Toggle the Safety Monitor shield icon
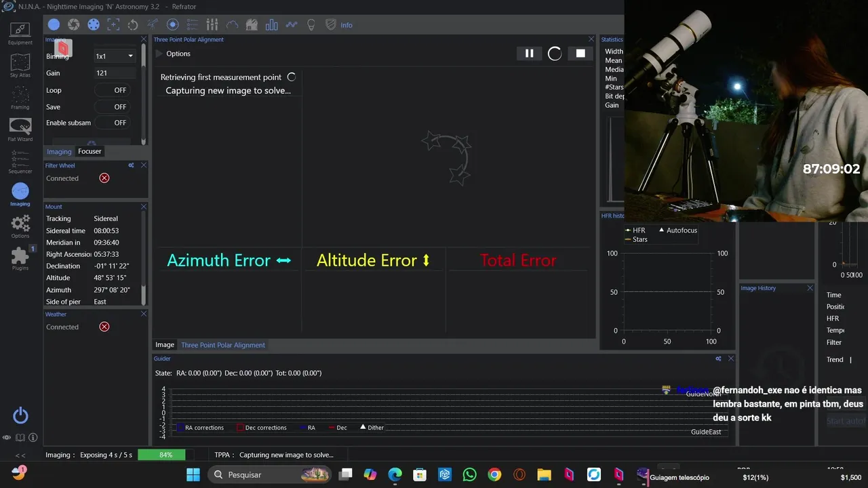 point(331,24)
